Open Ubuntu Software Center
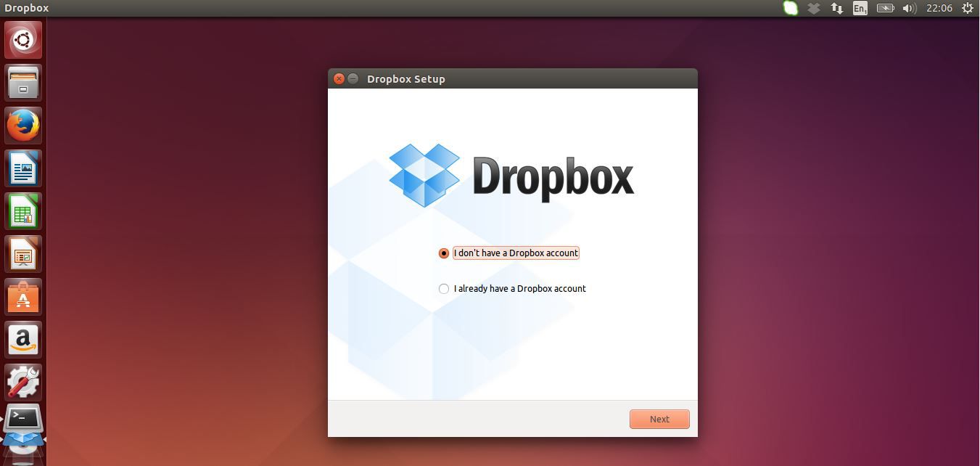The height and width of the screenshot is (466, 980). [23, 297]
